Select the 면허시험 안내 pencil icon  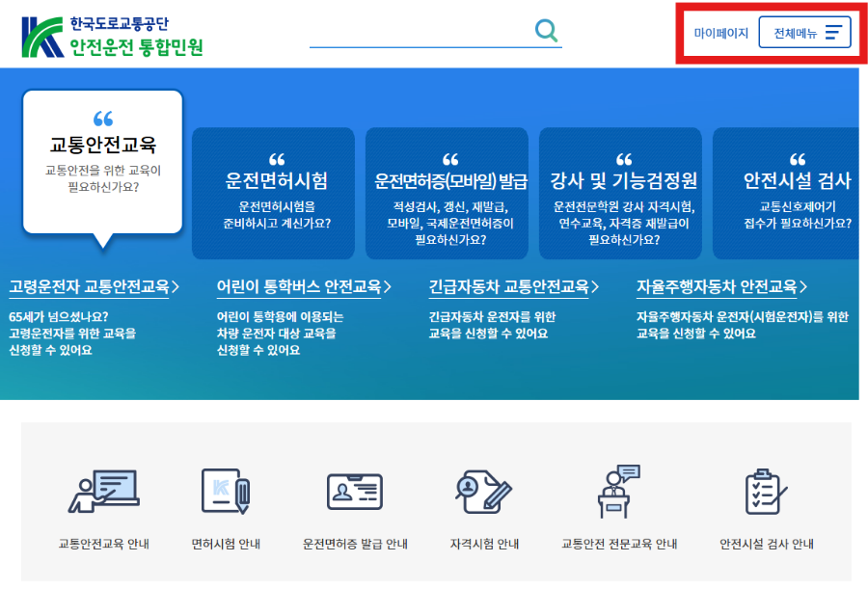click(225, 492)
